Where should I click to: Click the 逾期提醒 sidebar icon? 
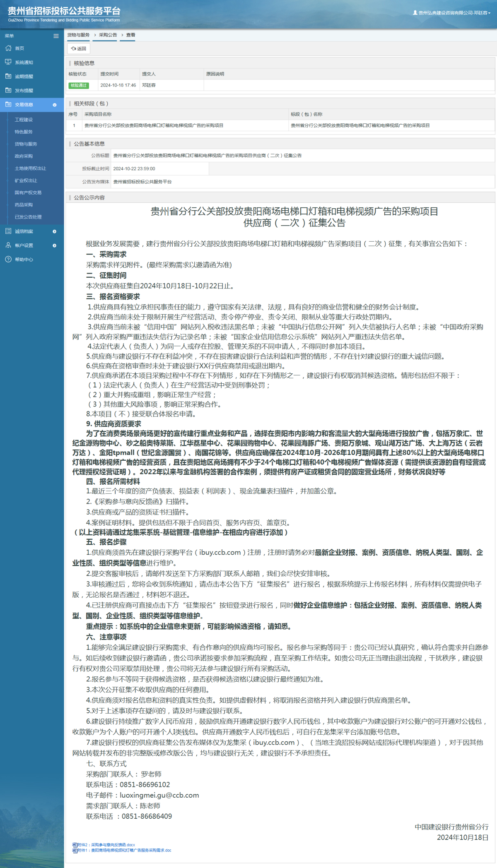point(8,76)
